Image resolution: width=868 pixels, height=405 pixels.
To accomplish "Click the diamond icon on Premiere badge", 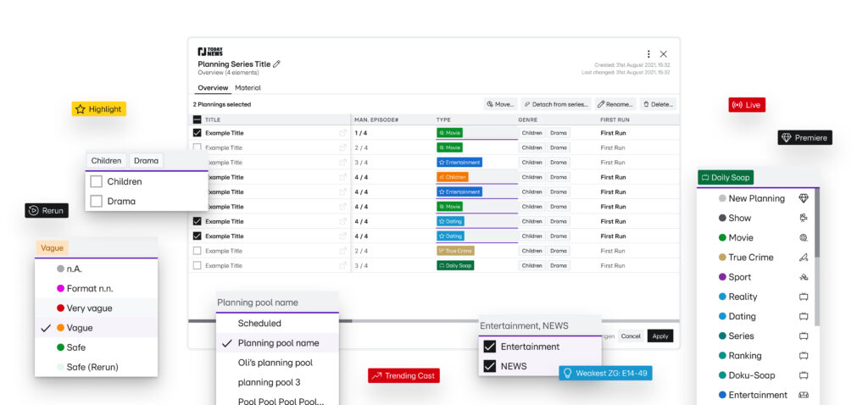I will pos(786,137).
